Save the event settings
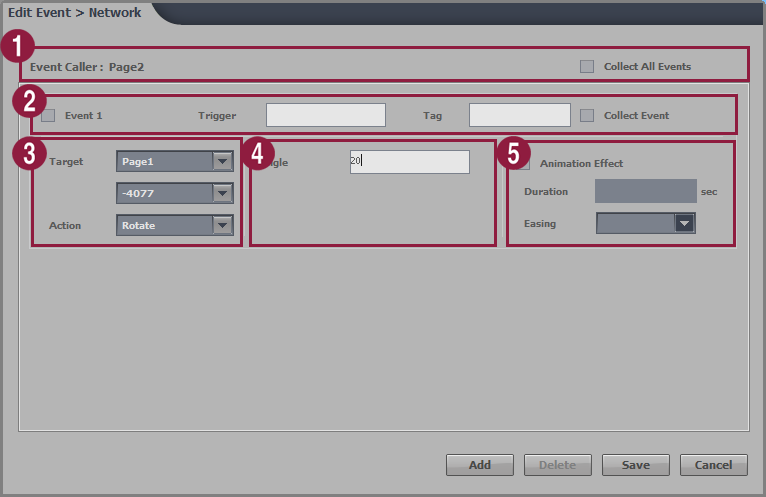766x497 pixels. pos(636,465)
